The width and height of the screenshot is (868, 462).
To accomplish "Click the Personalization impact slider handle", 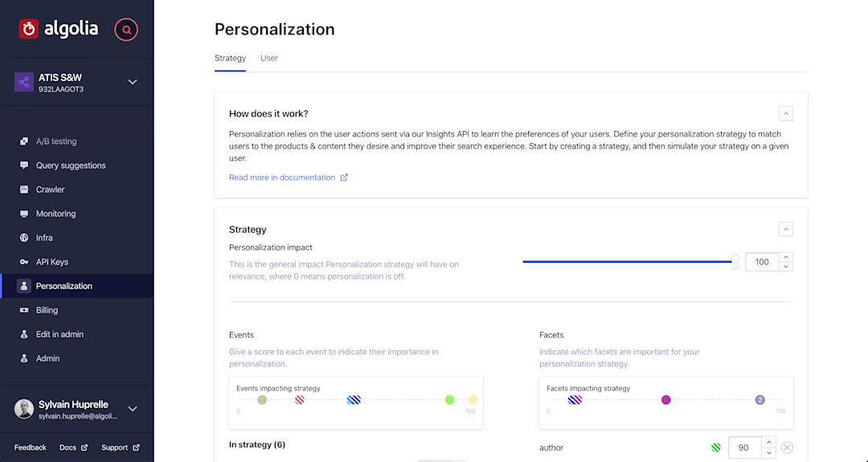I will [x=735, y=262].
